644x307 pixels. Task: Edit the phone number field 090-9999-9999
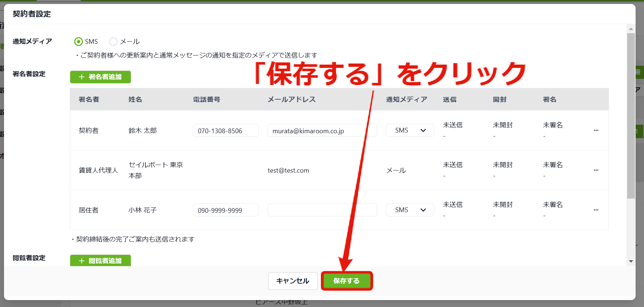point(226,210)
